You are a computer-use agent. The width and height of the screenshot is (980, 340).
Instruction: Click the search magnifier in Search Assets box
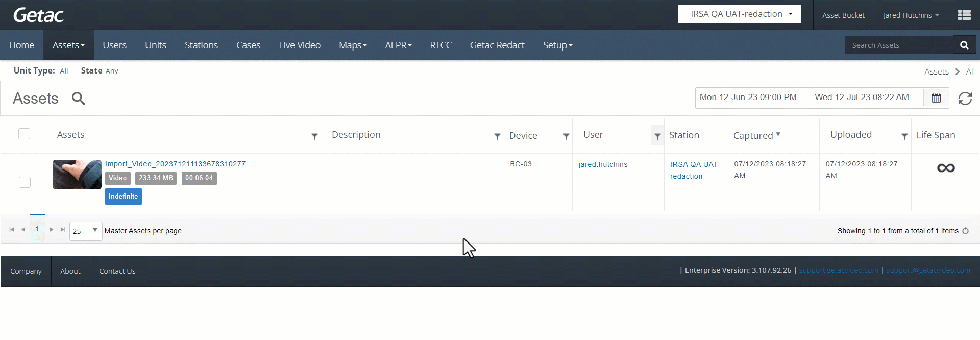[x=964, y=45]
